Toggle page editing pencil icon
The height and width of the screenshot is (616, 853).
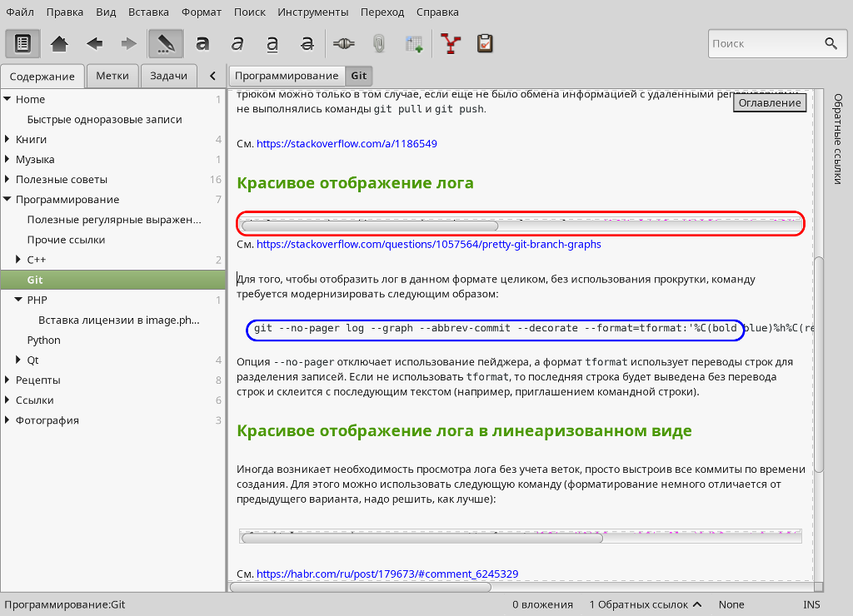point(166,43)
